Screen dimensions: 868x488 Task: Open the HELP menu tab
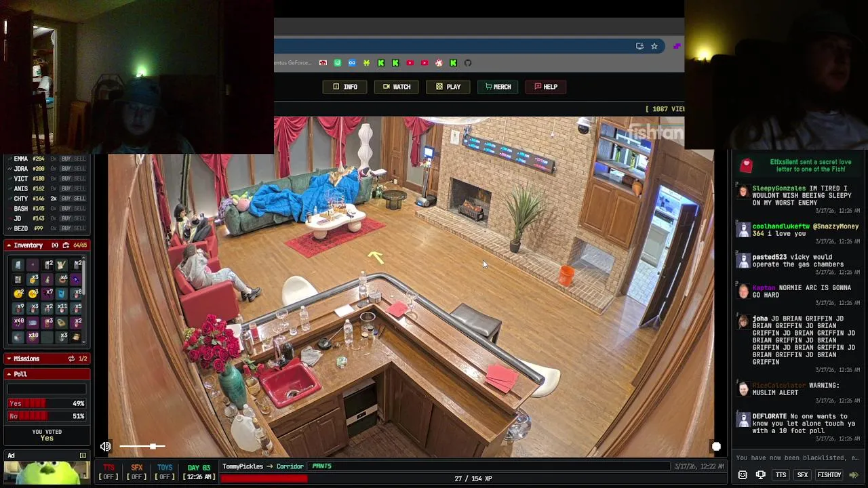click(x=546, y=87)
